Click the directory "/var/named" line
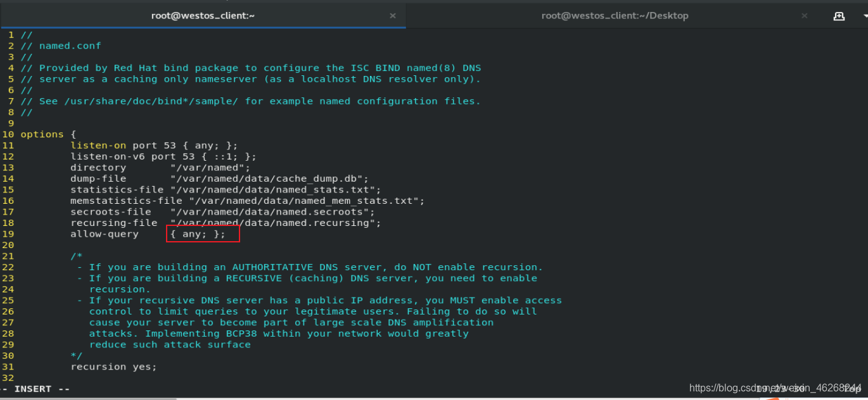 pos(160,168)
